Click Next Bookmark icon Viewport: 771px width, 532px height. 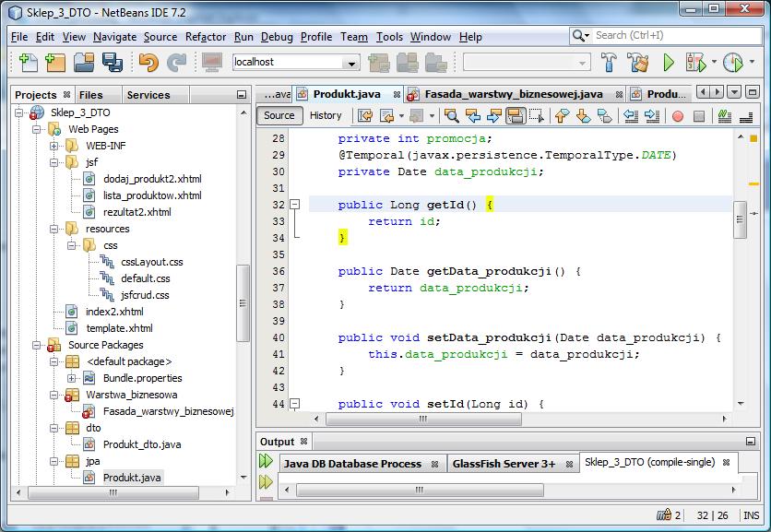(x=583, y=115)
